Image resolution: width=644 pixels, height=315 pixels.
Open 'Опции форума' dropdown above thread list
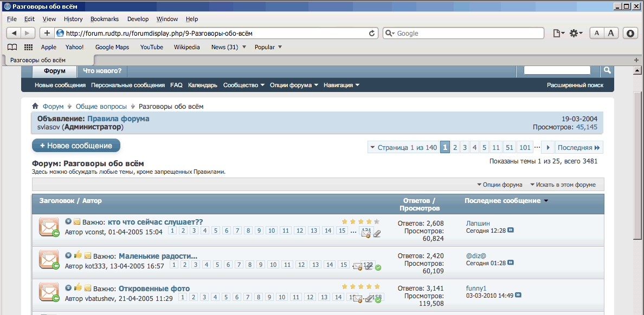pyautogui.click(x=499, y=185)
